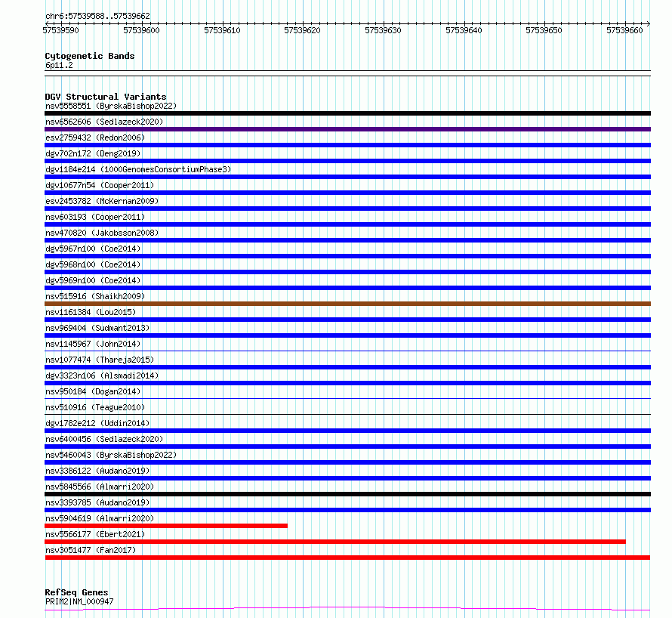Image resolution: width=672 pixels, height=618 pixels.
Task: Click the brown bar under nsv515916
Action: click(x=347, y=304)
